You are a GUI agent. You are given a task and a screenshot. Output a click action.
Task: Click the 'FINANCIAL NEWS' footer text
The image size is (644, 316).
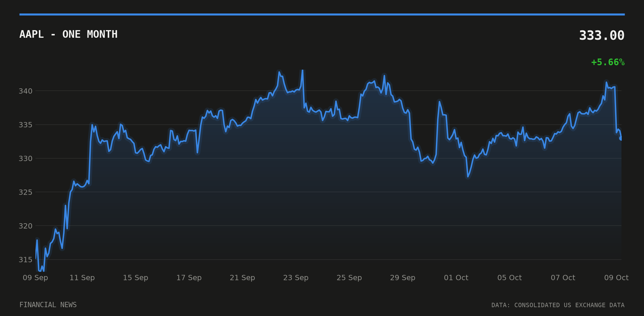coord(48,305)
